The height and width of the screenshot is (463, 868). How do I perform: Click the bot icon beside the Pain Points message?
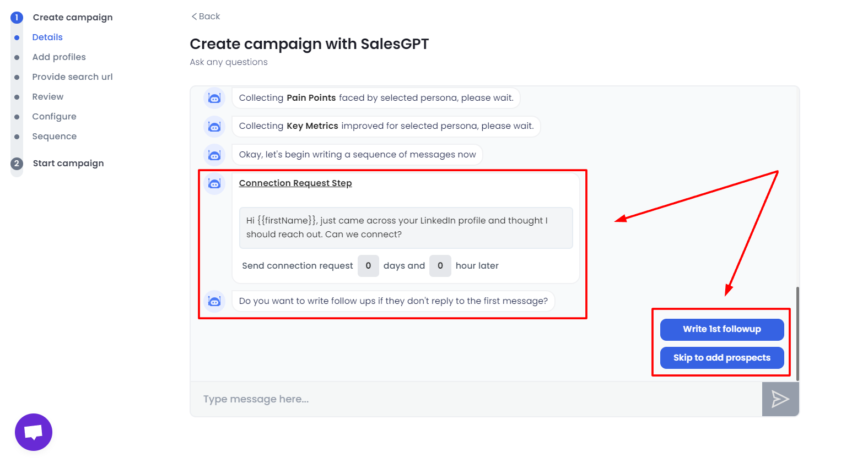tap(214, 97)
